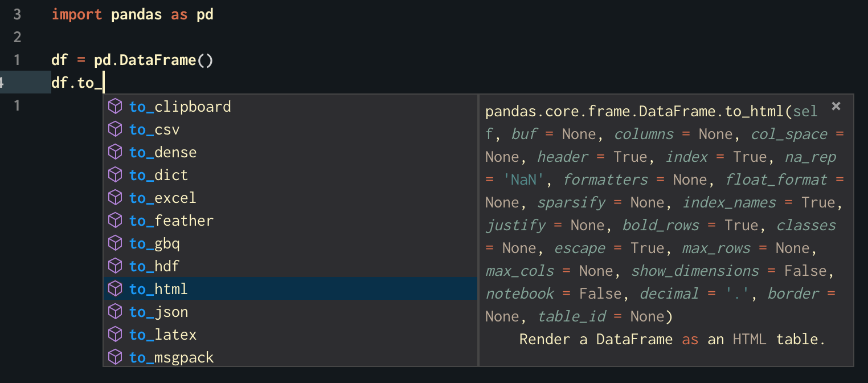
Task: Click line number 3 in the gutter
Action: (x=17, y=14)
